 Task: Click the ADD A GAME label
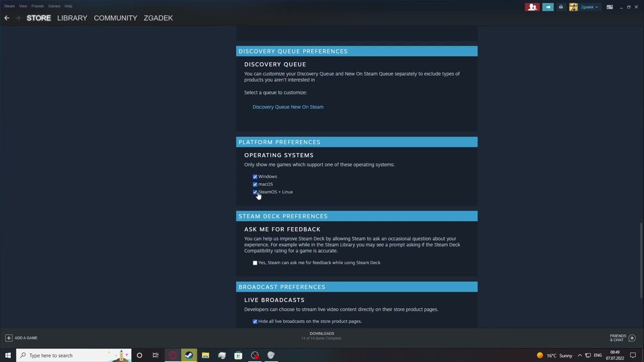(26, 338)
